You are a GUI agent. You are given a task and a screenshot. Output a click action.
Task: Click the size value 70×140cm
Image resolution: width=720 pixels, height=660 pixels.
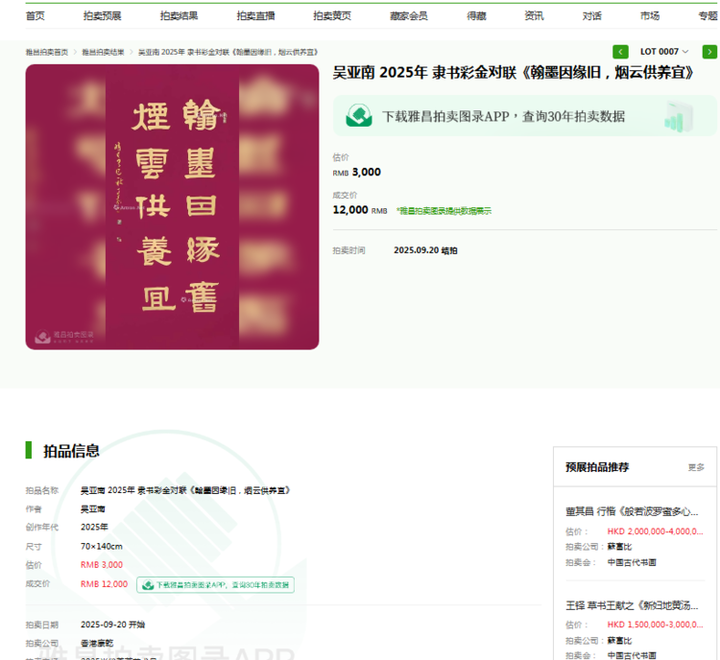(101, 547)
